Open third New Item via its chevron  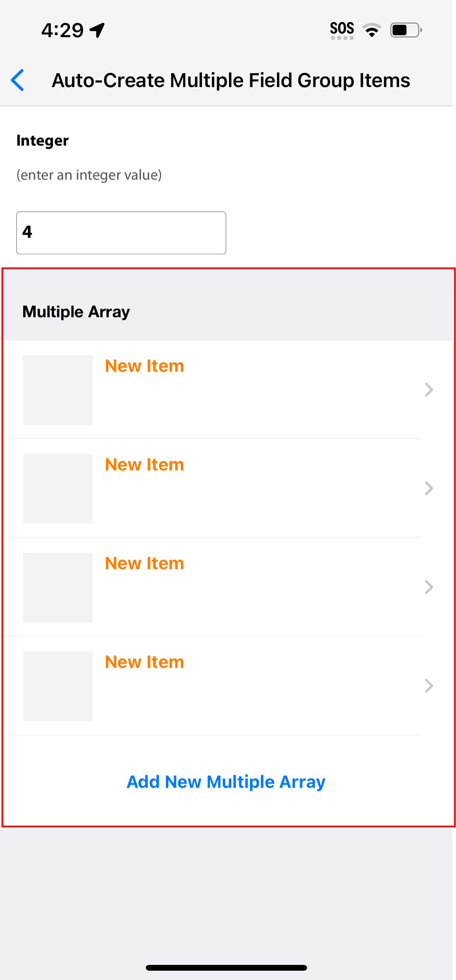(429, 587)
